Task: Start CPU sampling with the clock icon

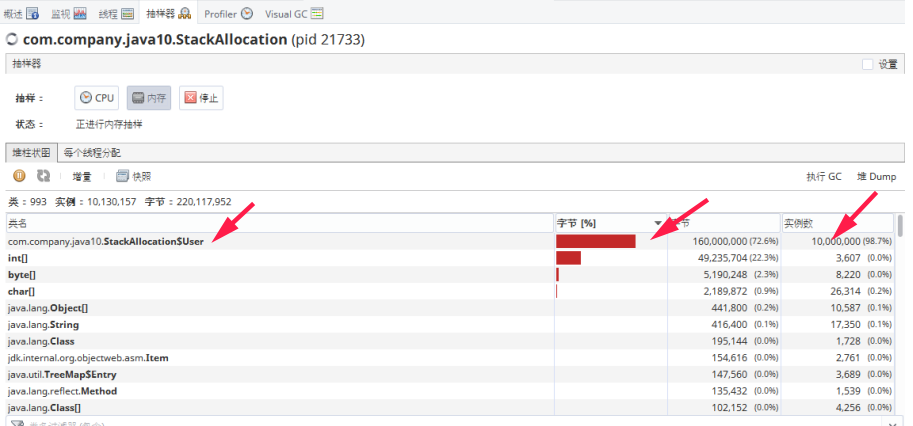Action: click(98, 98)
